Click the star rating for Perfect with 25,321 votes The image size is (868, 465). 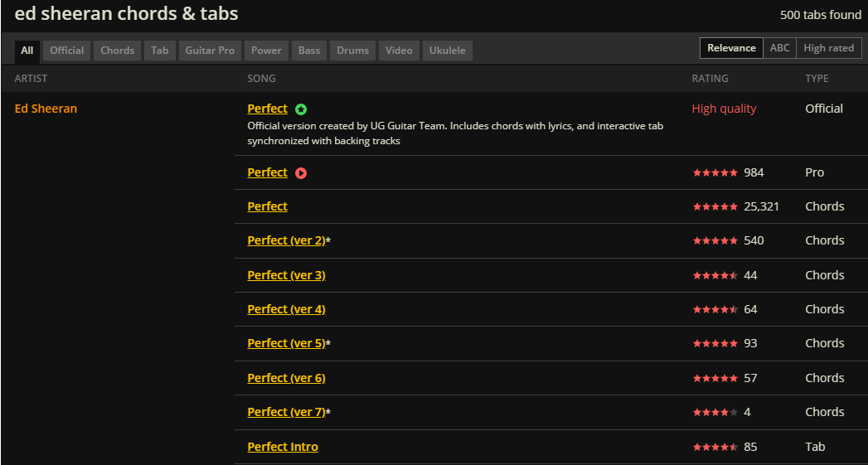715,207
